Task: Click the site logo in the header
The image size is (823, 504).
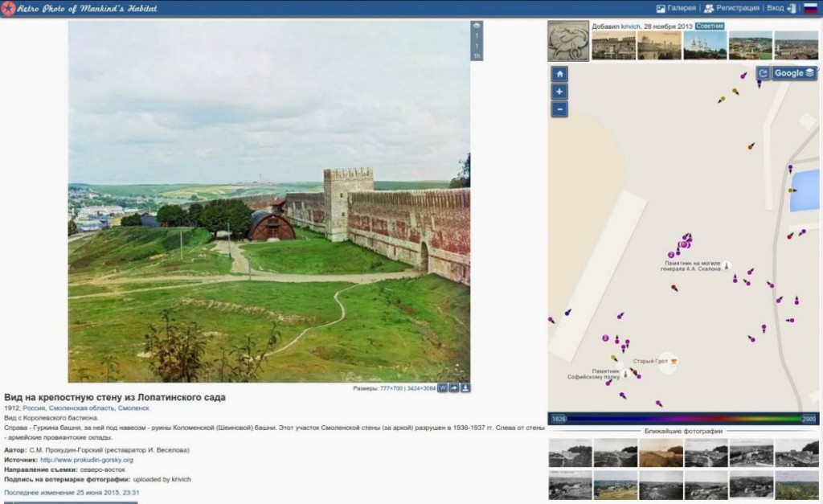Action: click(x=9, y=9)
